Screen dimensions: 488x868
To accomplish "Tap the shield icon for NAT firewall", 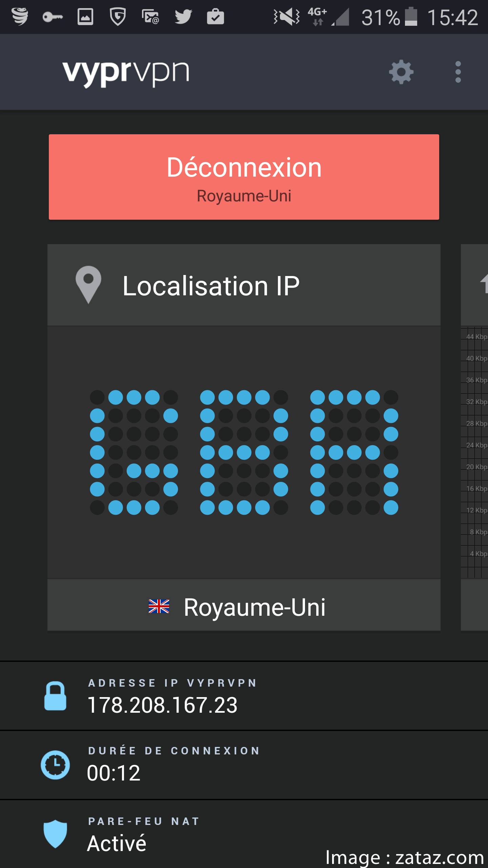I will 55,834.
